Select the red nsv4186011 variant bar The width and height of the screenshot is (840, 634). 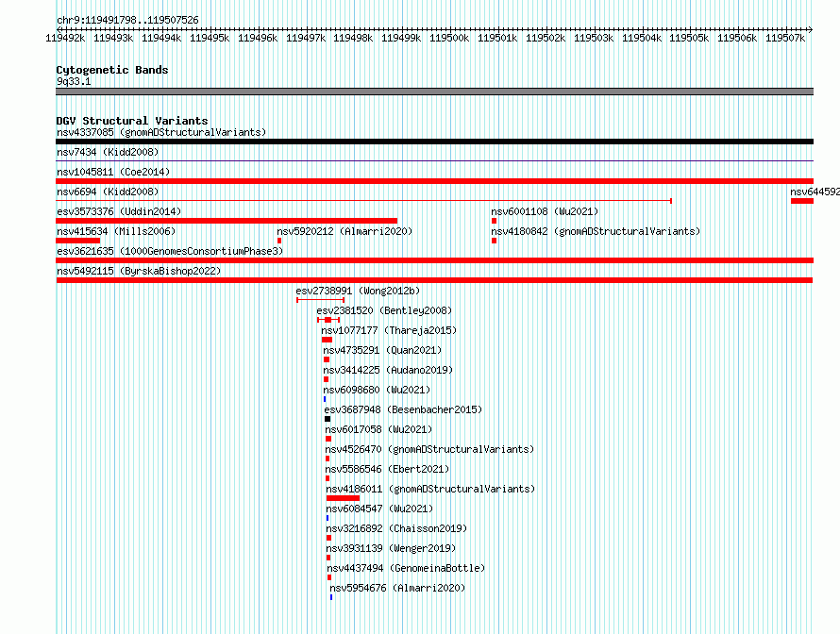343,498
